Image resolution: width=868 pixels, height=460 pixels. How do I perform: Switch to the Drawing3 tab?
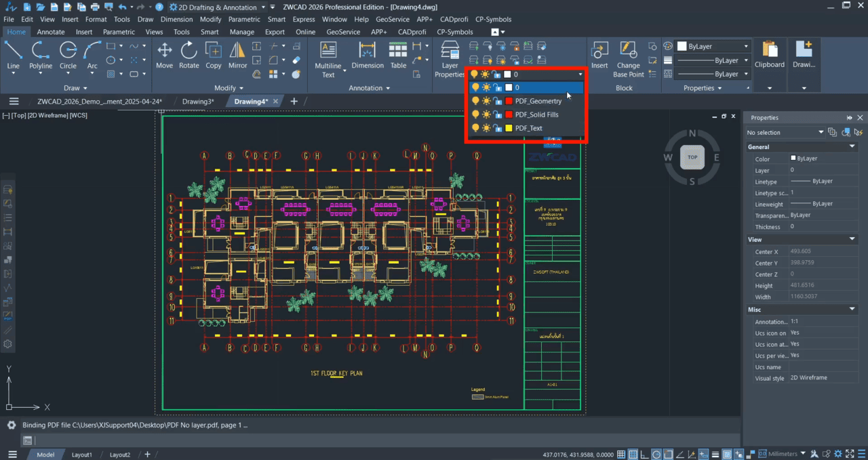coord(197,100)
